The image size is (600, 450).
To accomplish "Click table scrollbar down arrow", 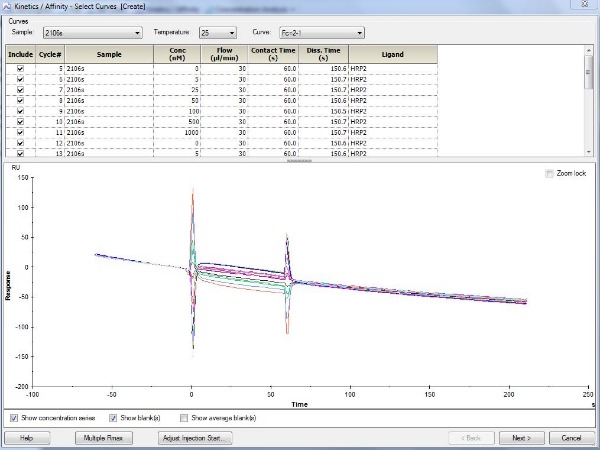I will pyautogui.click(x=589, y=152).
